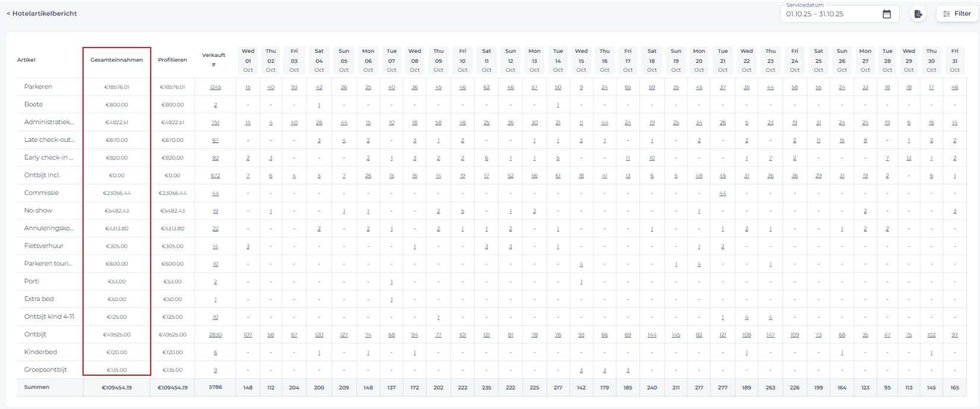Viewport: 980px width, 409px height.
Task: Click the Profitieren column header
Action: [x=172, y=60]
